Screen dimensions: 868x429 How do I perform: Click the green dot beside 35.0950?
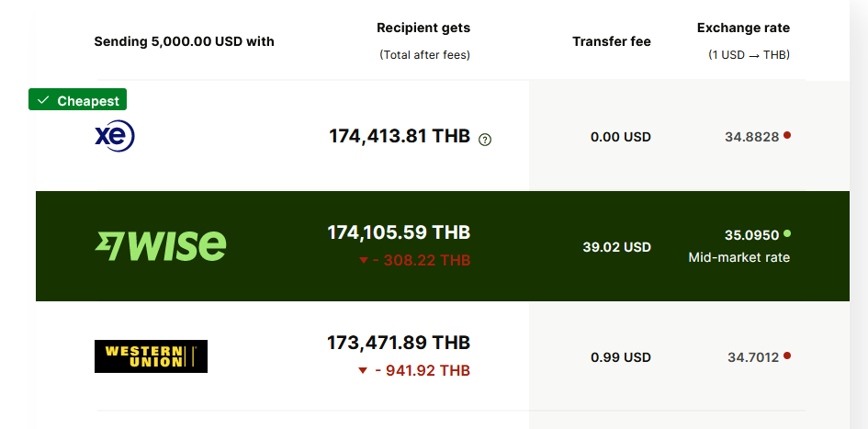(x=787, y=233)
